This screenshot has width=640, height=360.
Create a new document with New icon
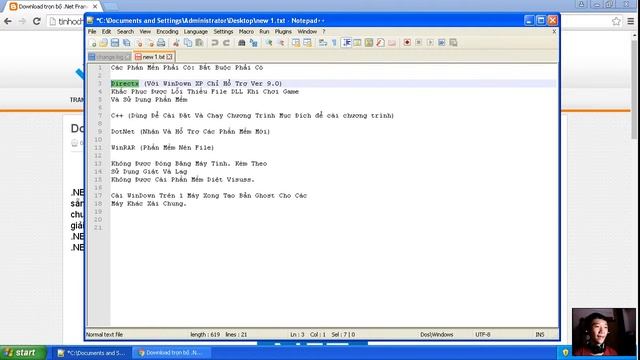(x=93, y=43)
